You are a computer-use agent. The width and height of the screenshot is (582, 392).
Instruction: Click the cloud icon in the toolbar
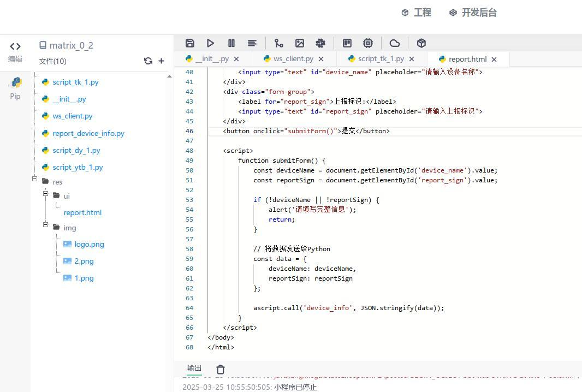pyautogui.click(x=395, y=43)
